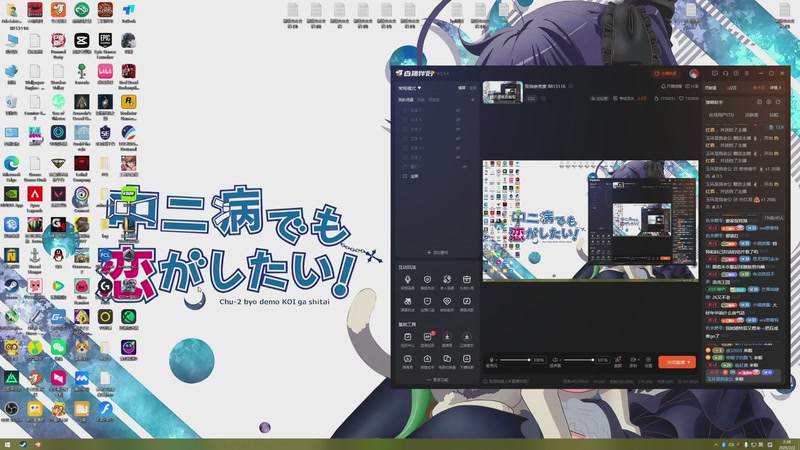The width and height of the screenshot is (800, 450).
Task: Toggle visibility of source 文本 2
Action: click(458, 157)
